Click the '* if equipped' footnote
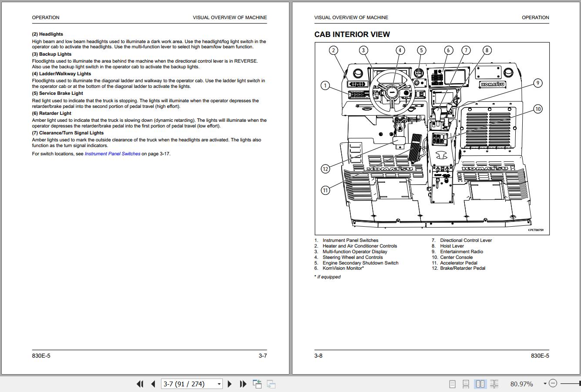This screenshot has width=581, height=392. [x=327, y=277]
